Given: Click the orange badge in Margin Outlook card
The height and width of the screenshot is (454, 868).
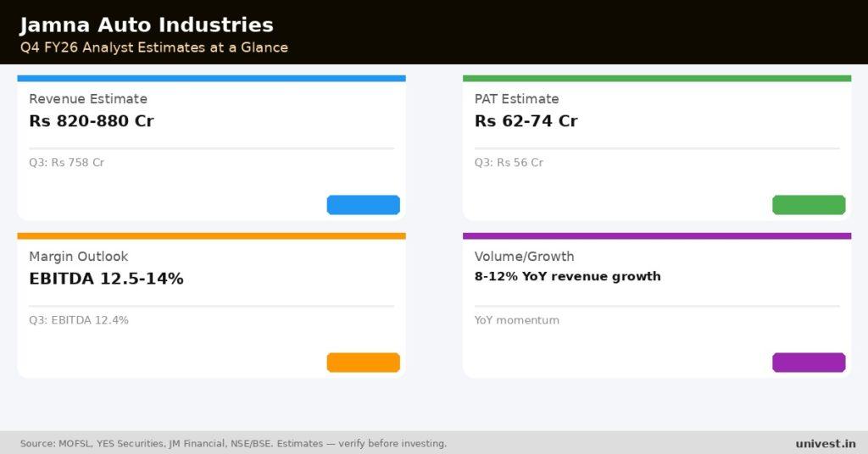Looking at the screenshot, I should coord(363,363).
